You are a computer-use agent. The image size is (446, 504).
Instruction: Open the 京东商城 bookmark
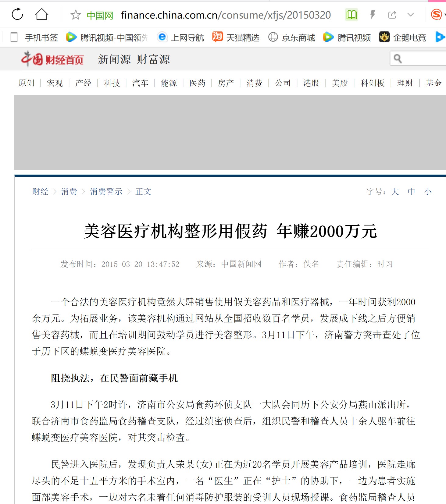[x=292, y=37]
